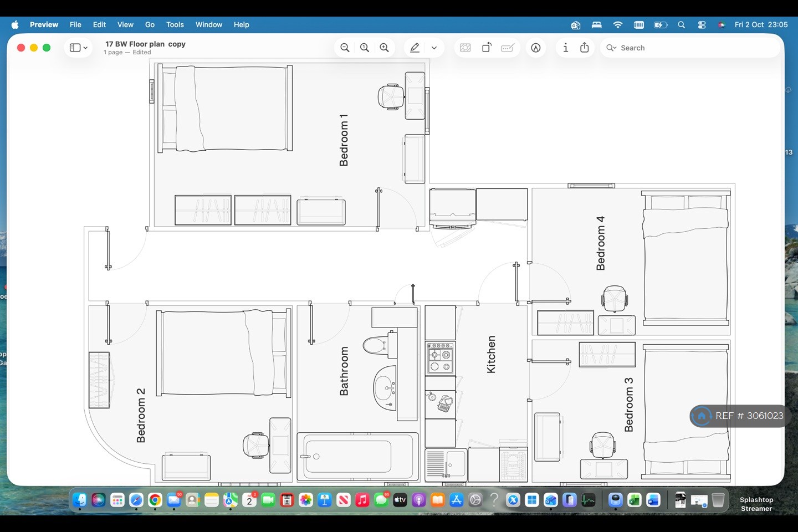The image size is (798, 532).
Task: Rotate the floor plan left
Action: pyautogui.click(x=487, y=48)
